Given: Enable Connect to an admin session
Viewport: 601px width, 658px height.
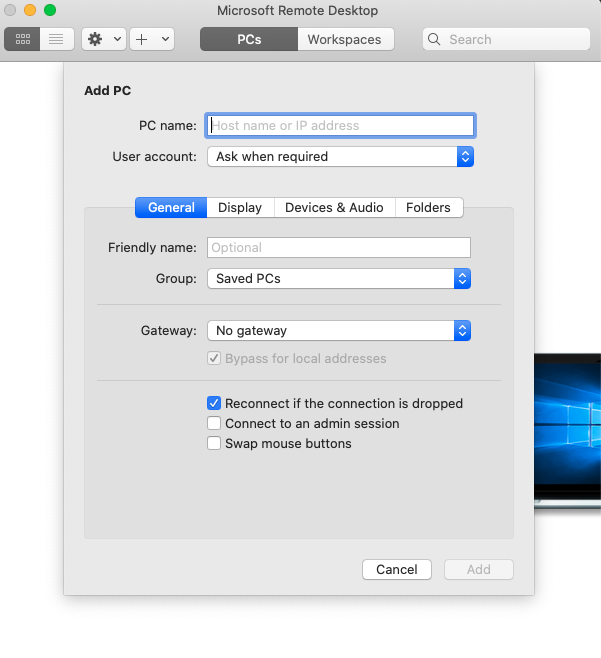Looking at the screenshot, I should [214, 423].
